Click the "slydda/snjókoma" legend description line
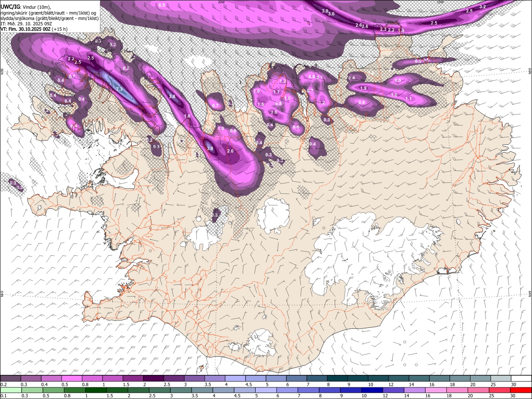This screenshot has width=532, height=399. [49, 18]
